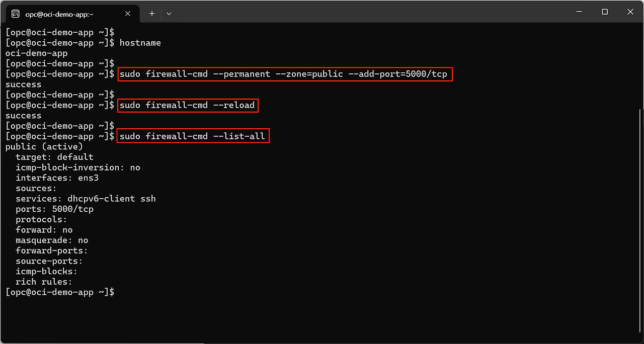Click the 'ports: 5000/tcp' output line
Viewport: 644px width, 344px height.
[54, 209]
